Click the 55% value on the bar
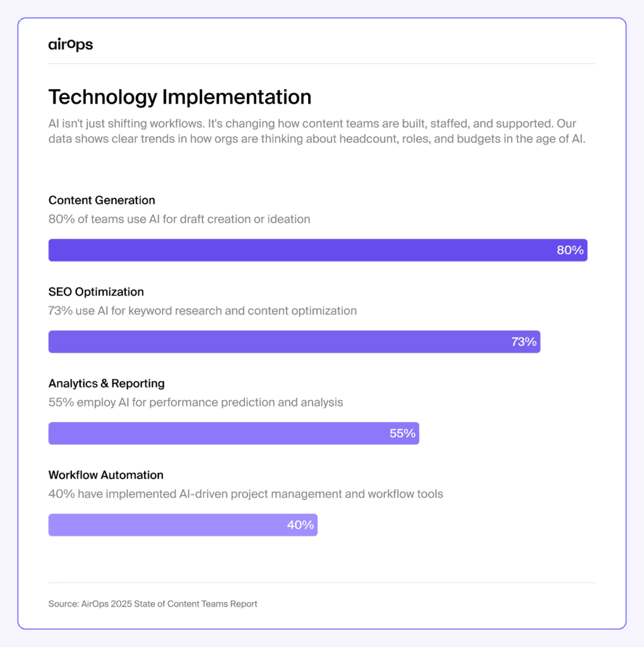The height and width of the screenshot is (647, 644). coord(402,433)
